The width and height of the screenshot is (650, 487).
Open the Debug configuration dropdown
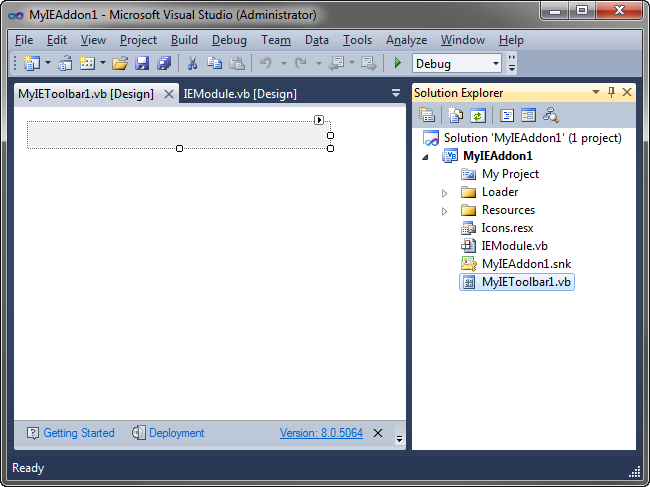pos(496,64)
